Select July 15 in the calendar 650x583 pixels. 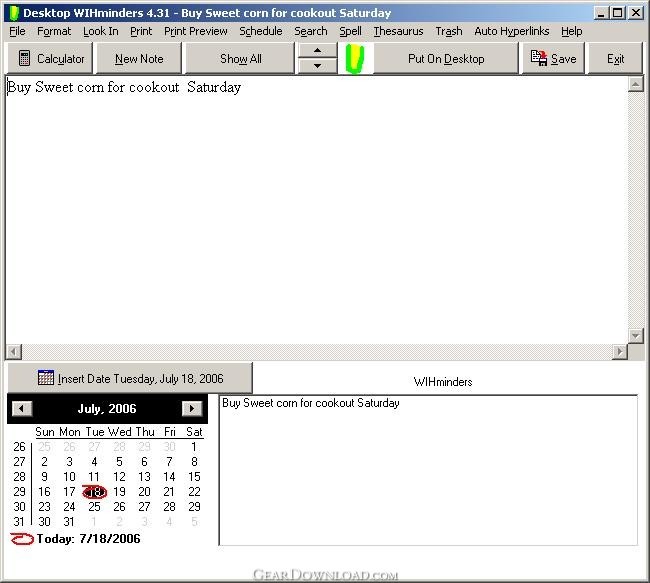click(194, 477)
